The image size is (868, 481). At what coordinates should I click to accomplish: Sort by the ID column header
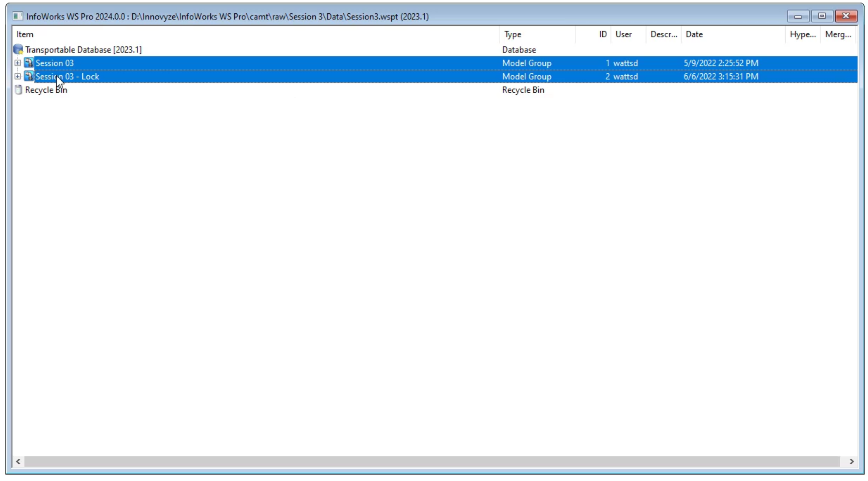[594, 35]
